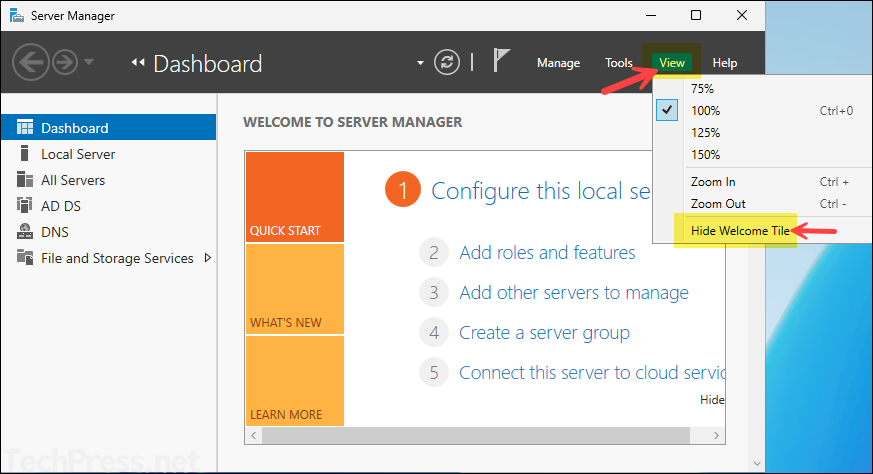Click Connect this server to cloud services
Screen dimensions: 873x474
(591, 373)
